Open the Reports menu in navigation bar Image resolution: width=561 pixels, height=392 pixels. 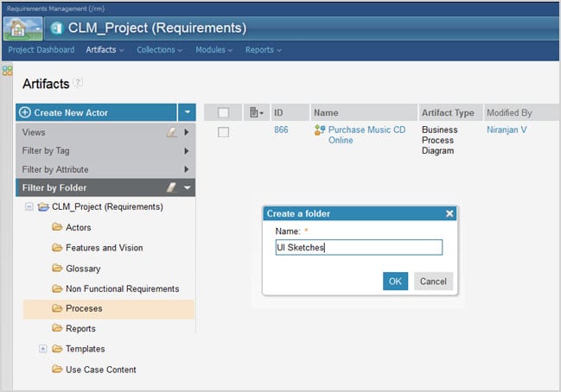pyautogui.click(x=263, y=50)
